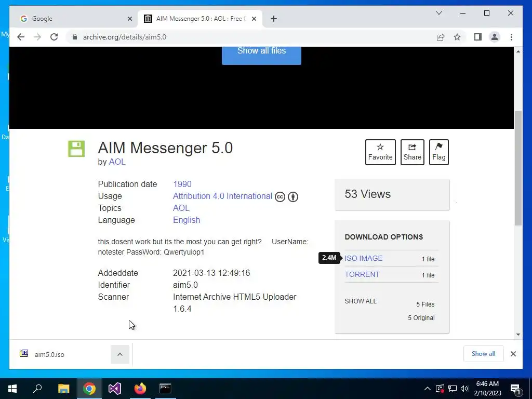The height and width of the screenshot is (399, 532).
Task: Open the Windows Start menu
Action: [12, 389]
